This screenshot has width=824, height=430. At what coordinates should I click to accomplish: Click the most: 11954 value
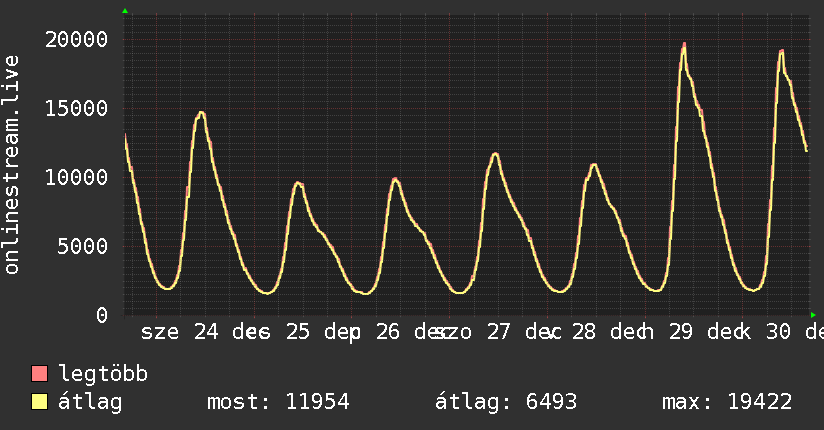278,402
